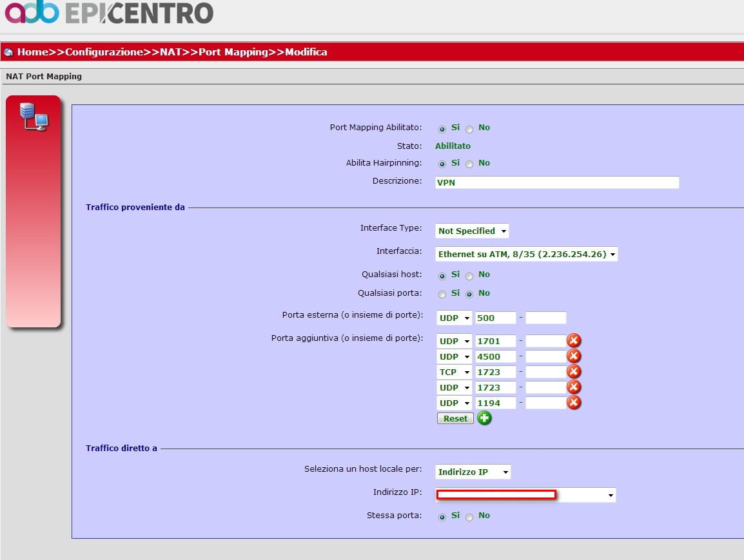Add a new additional port with the green plus
Viewport: 744px width, 560px height.
(x=484, y=418)
